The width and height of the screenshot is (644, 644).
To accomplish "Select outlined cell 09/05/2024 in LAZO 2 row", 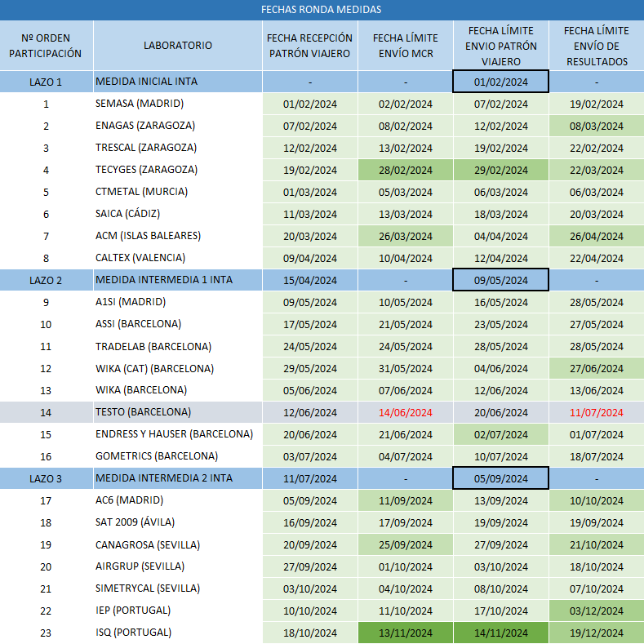I will coord(500,280).
